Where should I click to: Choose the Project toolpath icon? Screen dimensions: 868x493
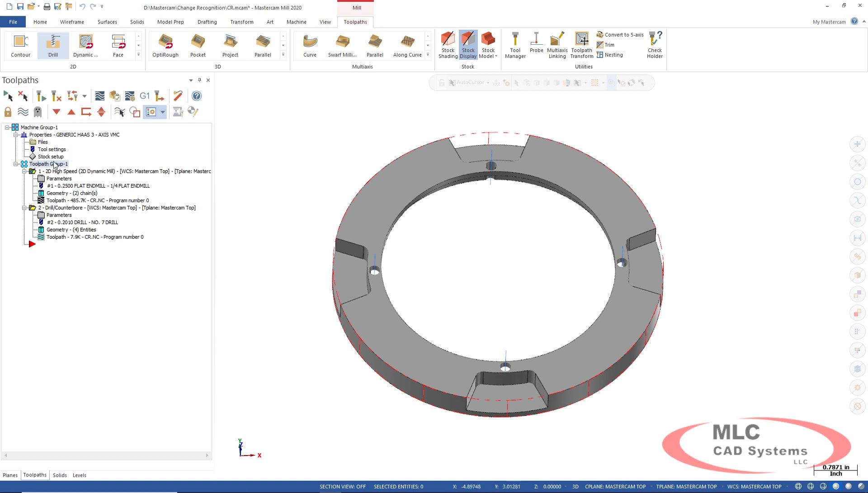[230, 46]
